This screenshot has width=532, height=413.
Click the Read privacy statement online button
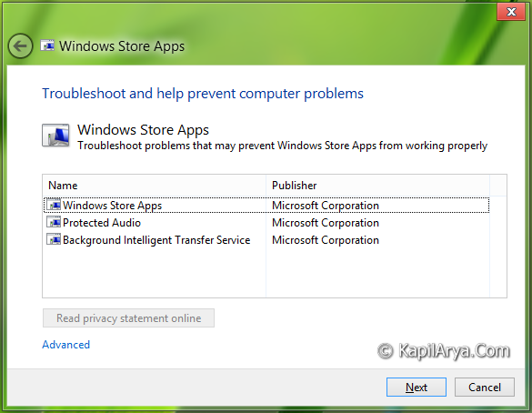click(128, 318)
